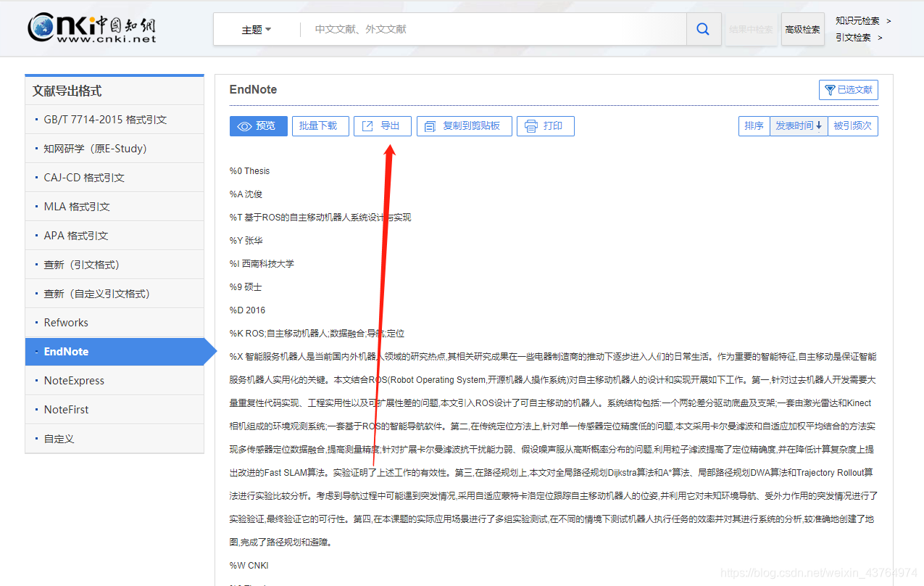Click the institution line '%I 西南科技大学'

coord(262,264)
